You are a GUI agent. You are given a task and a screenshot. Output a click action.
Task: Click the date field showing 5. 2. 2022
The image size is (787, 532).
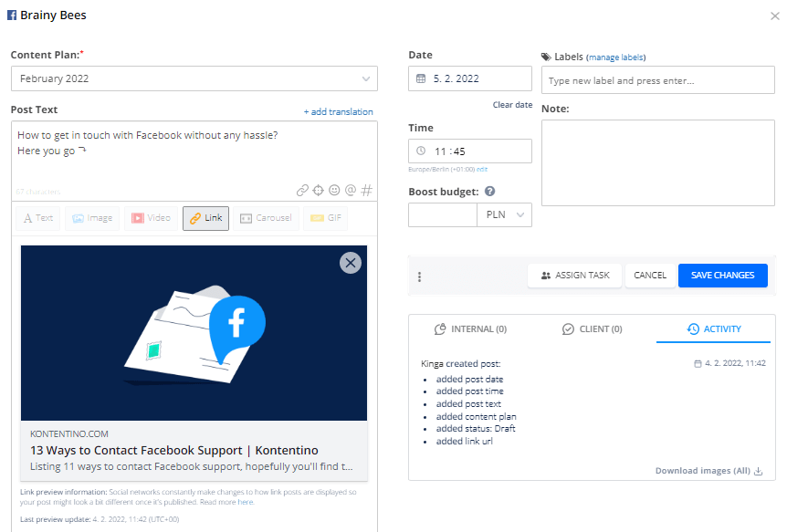point(470,78)
